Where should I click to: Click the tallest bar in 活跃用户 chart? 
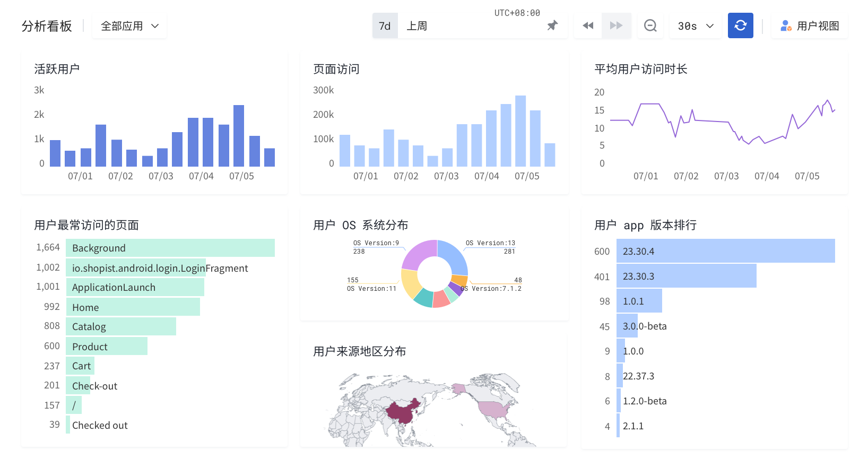point(239,136)
